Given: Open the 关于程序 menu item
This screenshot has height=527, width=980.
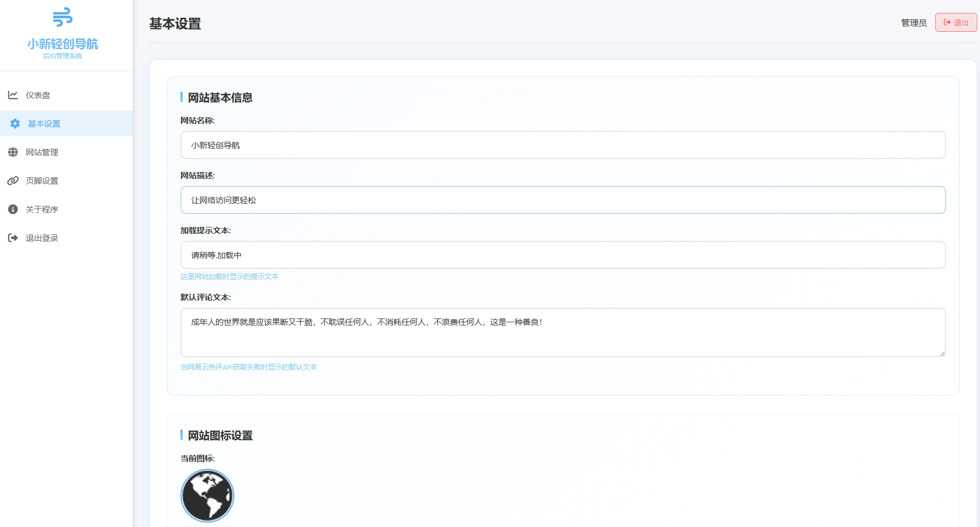Looking at the screenshot, I should [66, 209].
